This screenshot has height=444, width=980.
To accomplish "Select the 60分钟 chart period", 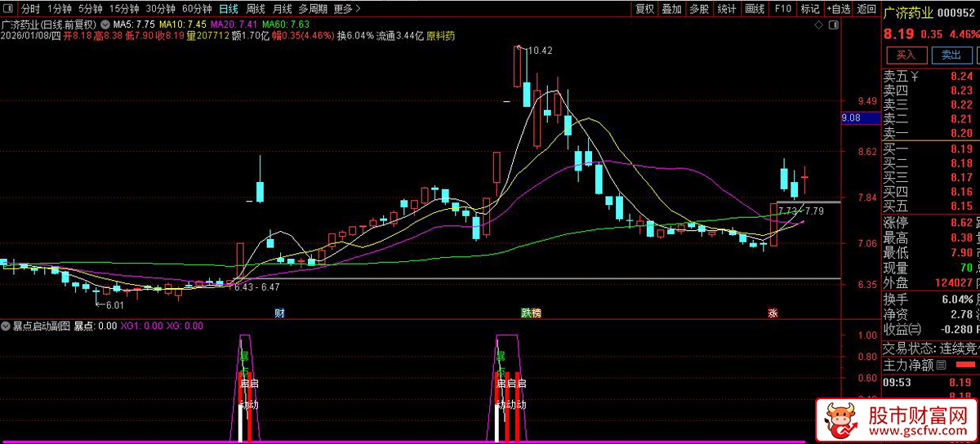I will (197, 9).
